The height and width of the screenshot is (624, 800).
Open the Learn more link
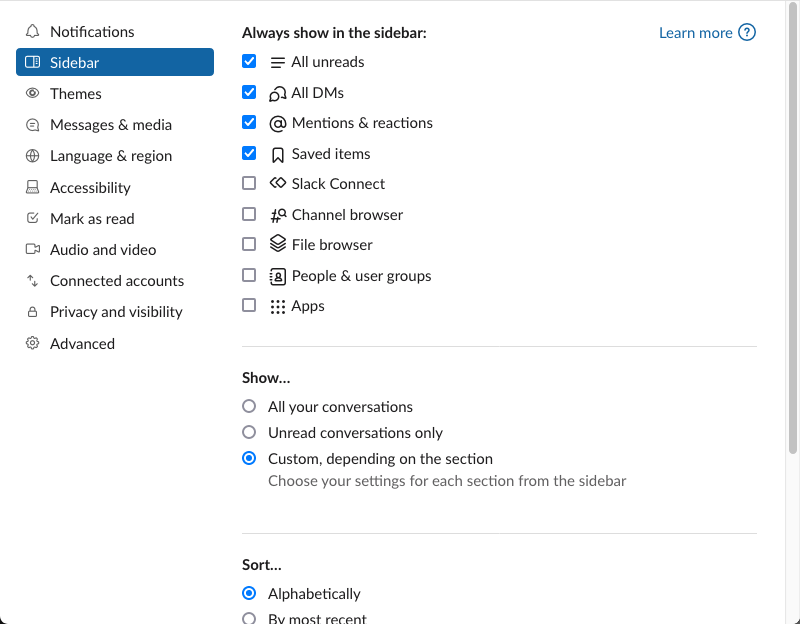[695, 33]
